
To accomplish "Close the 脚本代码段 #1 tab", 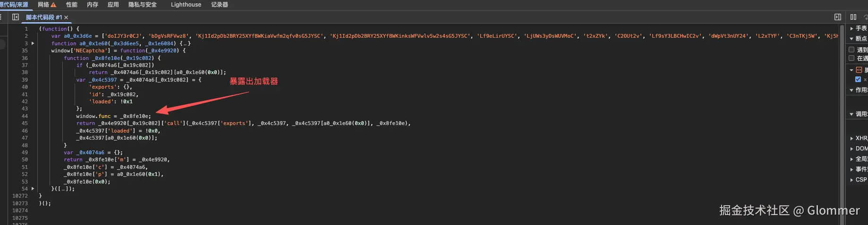I will click(66, 17).
